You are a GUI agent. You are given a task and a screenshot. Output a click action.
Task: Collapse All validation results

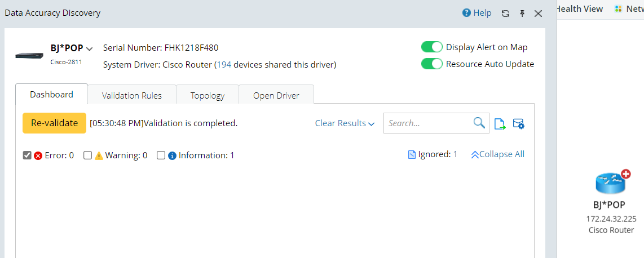pos(497,154)
